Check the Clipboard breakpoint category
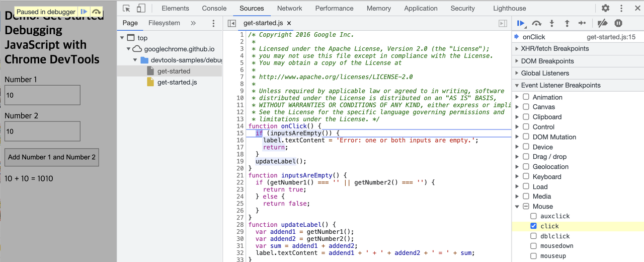This screenshot has width=644, height=262. point(526,117)
